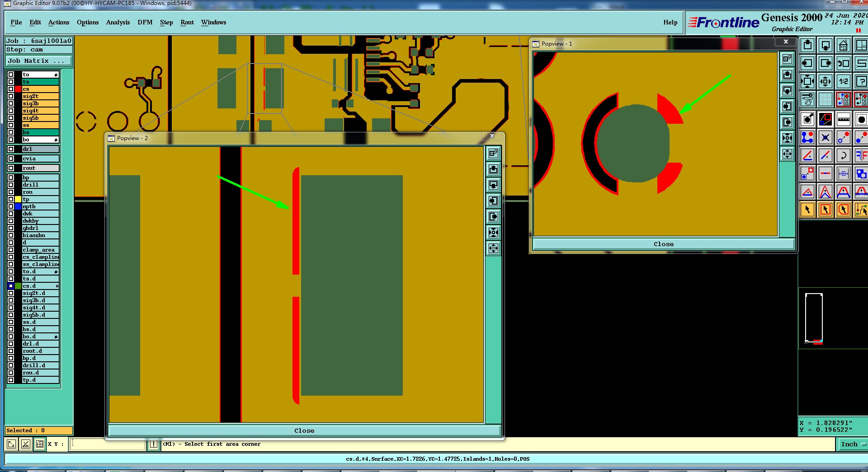Screen dimensions: 868x472
Task: Open the Inch units dropdown
Action: click(x=853, y=444)
